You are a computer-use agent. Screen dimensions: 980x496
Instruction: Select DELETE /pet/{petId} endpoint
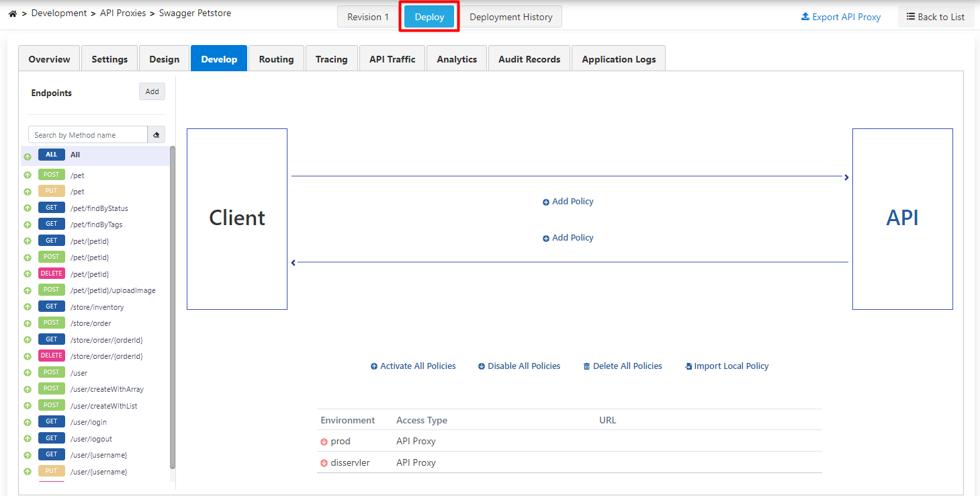89,274
